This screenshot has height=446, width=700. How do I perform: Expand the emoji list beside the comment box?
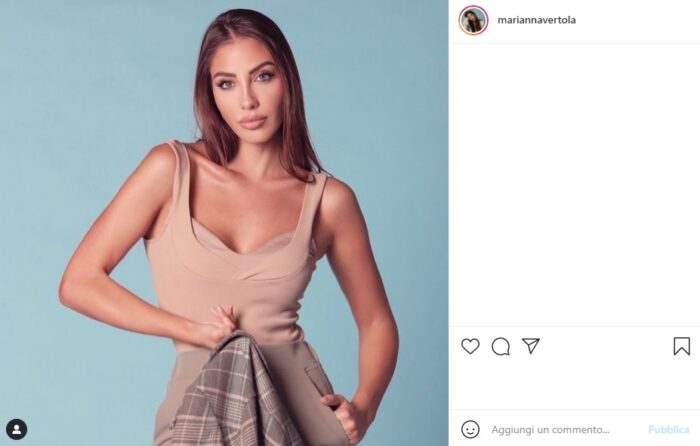(470, 429)
